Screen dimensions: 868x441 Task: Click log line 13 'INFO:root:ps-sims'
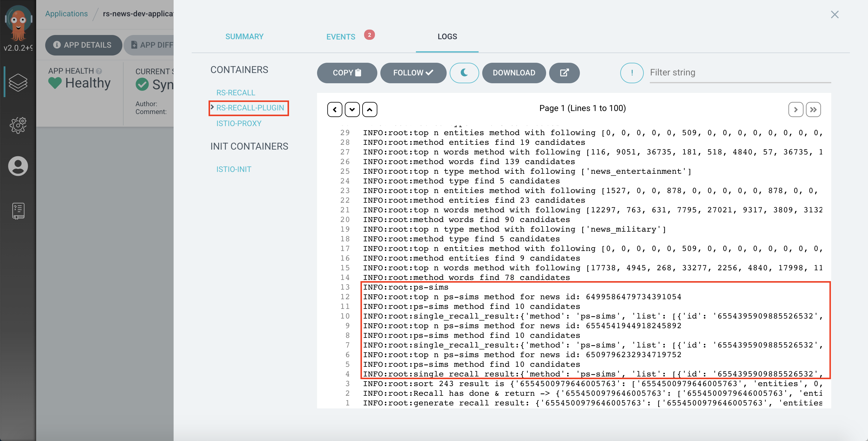point(405,287)
